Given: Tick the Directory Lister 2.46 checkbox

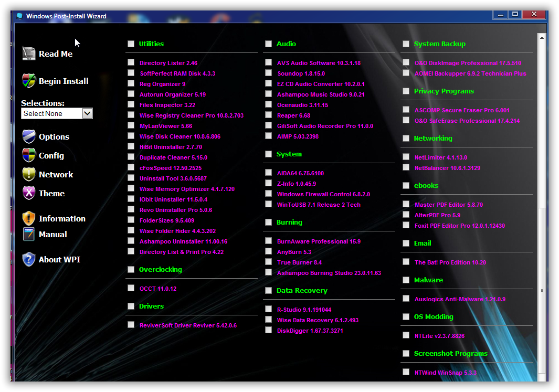Looking at the screenshot, I should point(131,62).
